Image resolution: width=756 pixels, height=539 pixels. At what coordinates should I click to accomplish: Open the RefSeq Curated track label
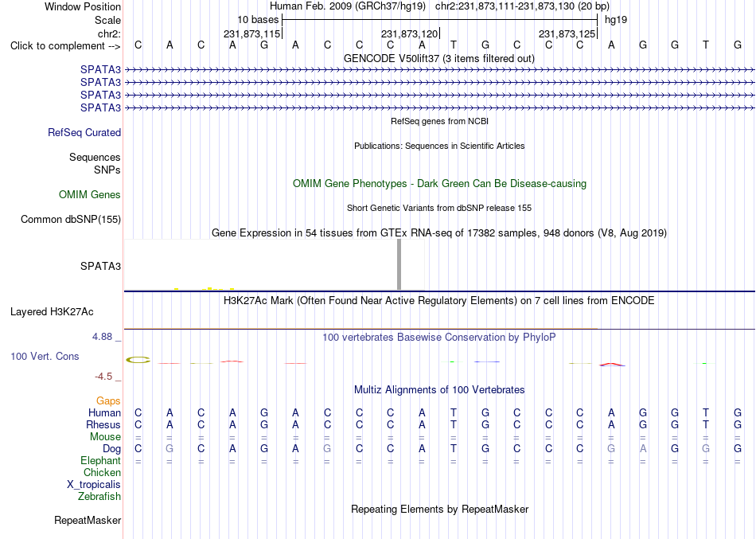click(x=84, y=133)
